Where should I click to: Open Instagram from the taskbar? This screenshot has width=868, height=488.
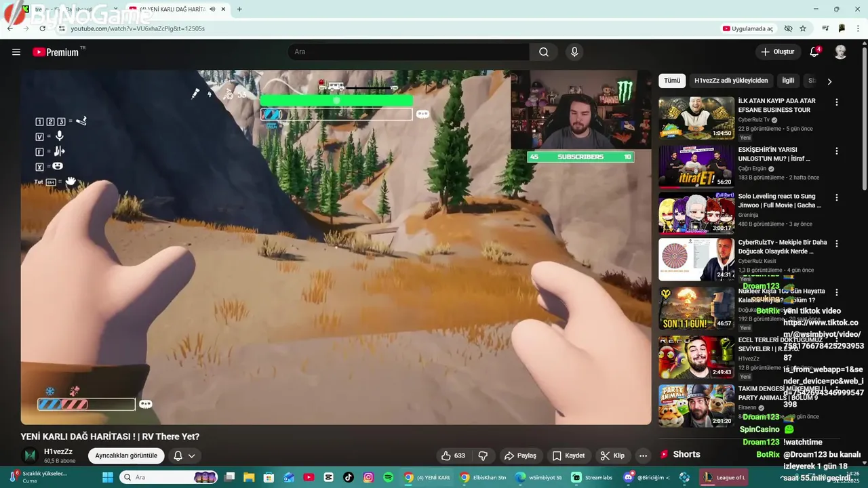coord(368,477)
